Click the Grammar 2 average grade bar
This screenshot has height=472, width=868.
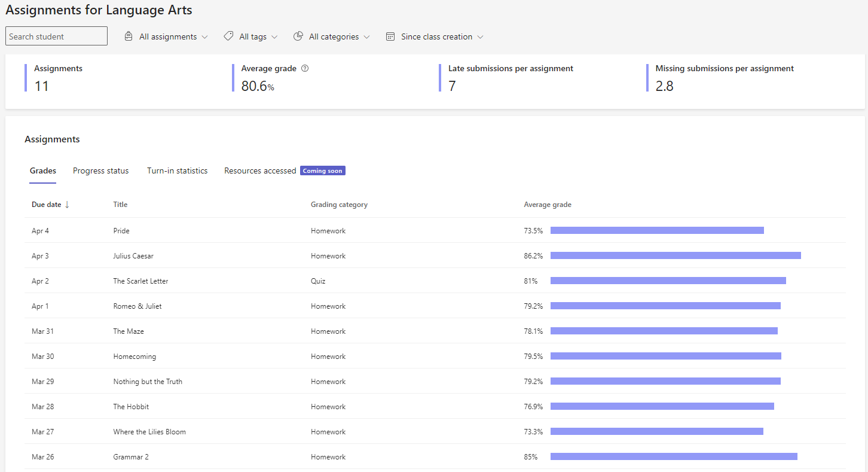pyautogui.click(x=673, y=456)
